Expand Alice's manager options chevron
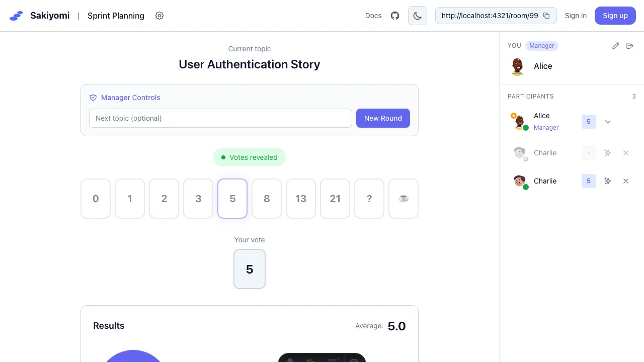The width and height of the screenshot is (644, 362). coord(608,122)
